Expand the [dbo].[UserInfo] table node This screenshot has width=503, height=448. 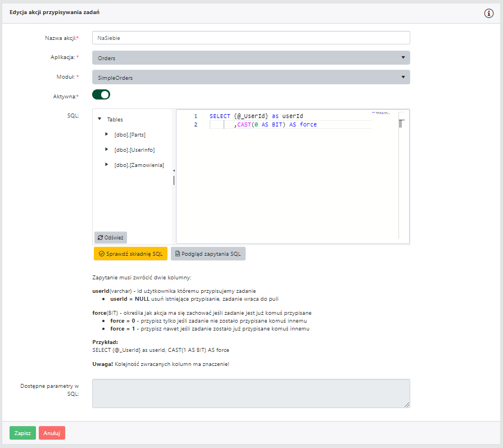click(x=106, y=150)
